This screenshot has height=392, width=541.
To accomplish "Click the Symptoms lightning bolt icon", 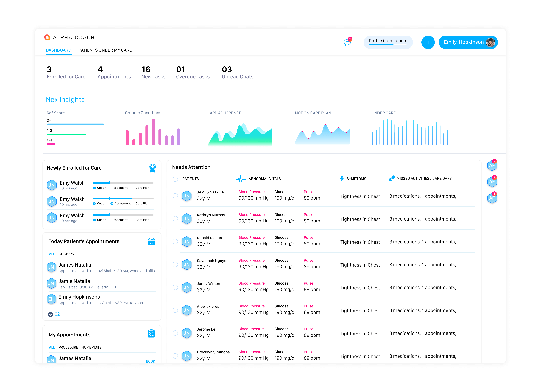I will pos(342,179).
